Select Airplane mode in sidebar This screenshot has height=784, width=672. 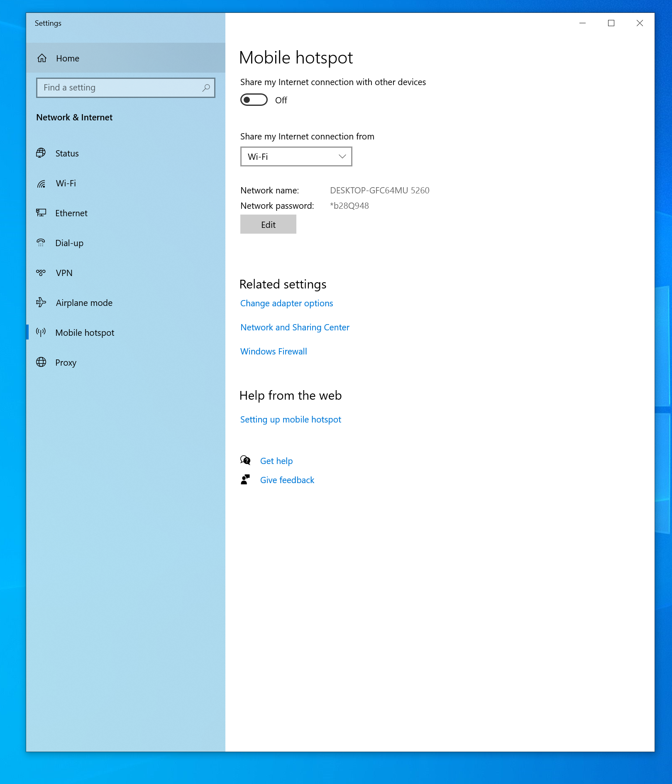coord(126,303)
